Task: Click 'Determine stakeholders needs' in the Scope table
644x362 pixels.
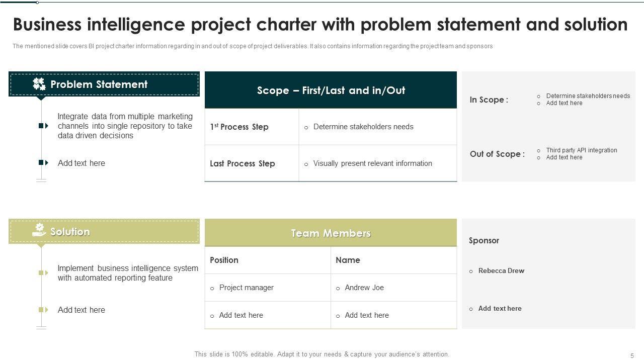Action: tap(363, 127)
